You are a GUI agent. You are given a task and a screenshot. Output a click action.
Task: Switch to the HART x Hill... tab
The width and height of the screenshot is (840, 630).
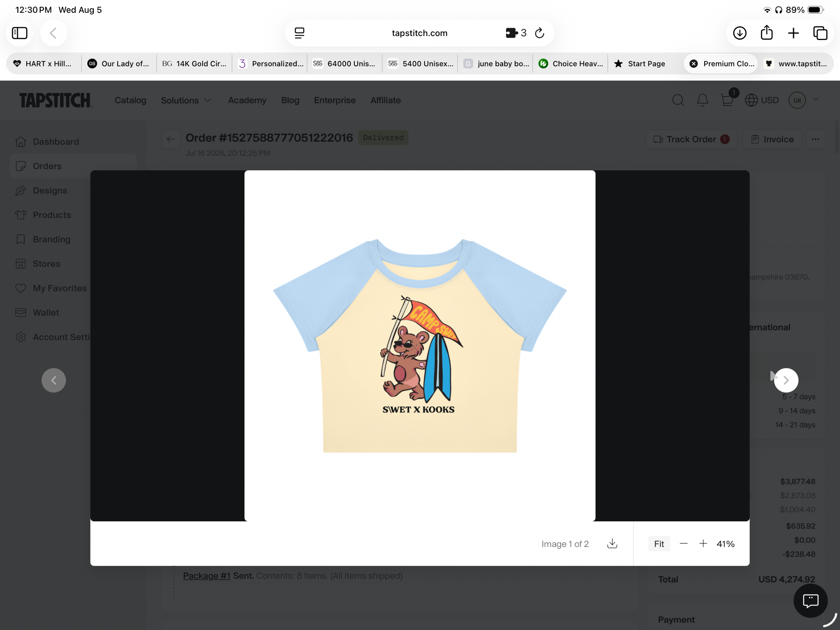point(43,64)
